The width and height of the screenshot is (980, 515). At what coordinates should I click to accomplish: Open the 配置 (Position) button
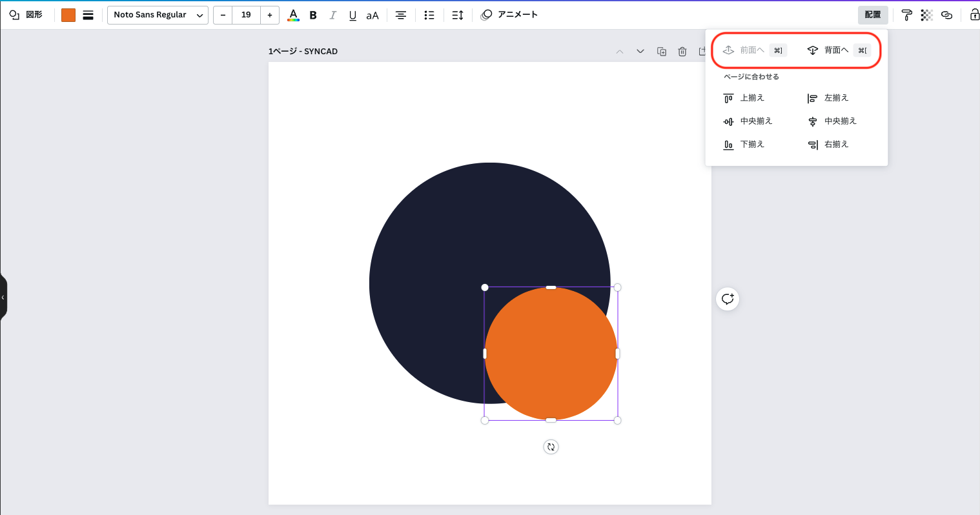coord(873,14)
